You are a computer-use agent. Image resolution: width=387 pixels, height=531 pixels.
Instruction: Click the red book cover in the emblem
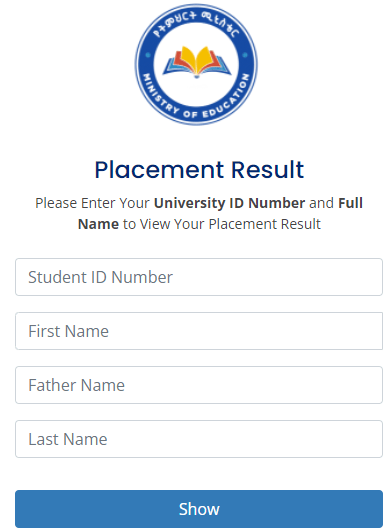[174, 59]
